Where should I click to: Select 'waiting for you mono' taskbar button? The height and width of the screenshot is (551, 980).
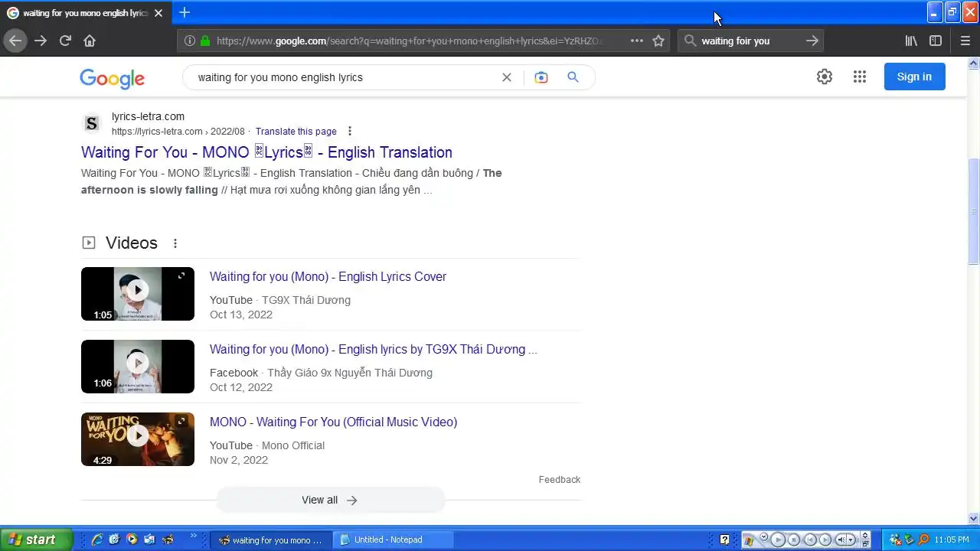(271, 540)
